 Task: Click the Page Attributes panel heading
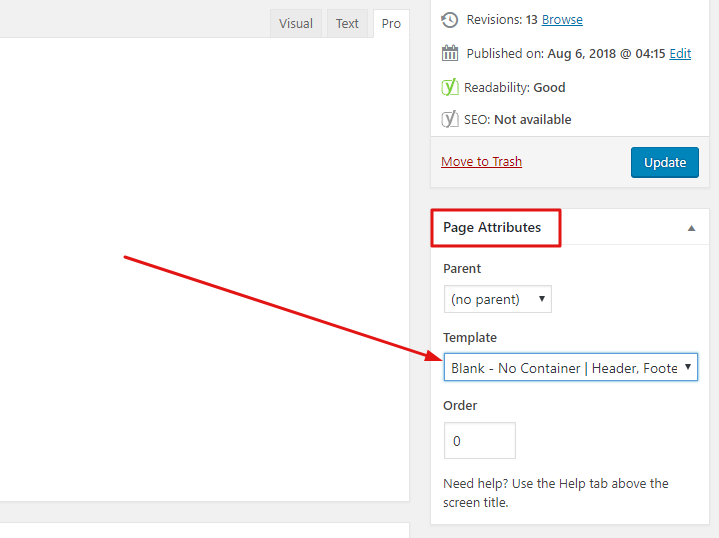[492, 228]
